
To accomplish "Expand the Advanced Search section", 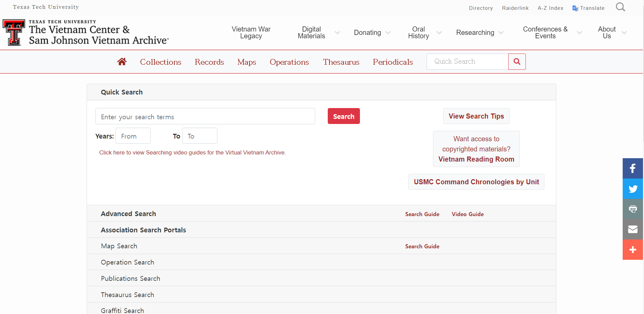I will (128, 214).
